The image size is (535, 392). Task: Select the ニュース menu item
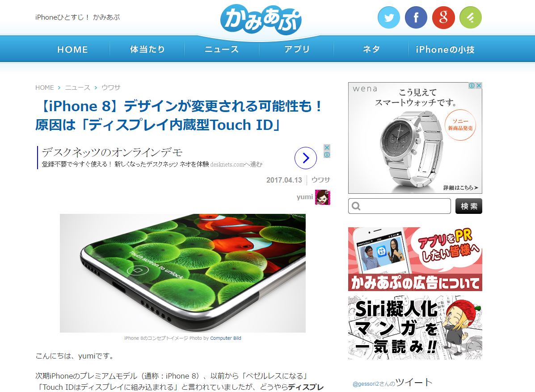(x=222, y=50)
